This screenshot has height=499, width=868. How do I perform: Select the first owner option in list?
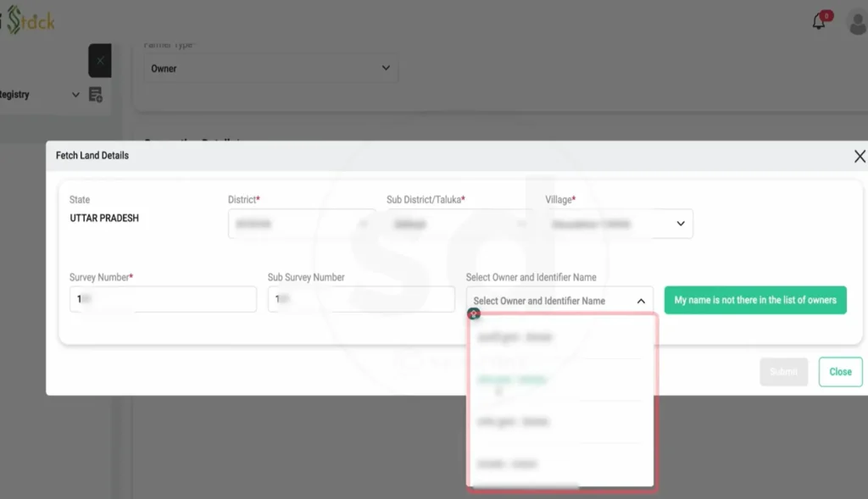point(559,337)
